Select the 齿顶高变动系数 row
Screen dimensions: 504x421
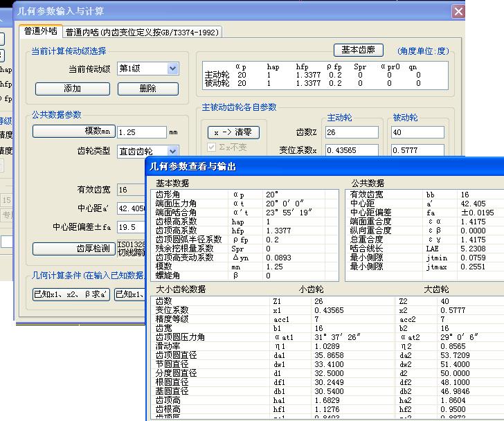244,258
